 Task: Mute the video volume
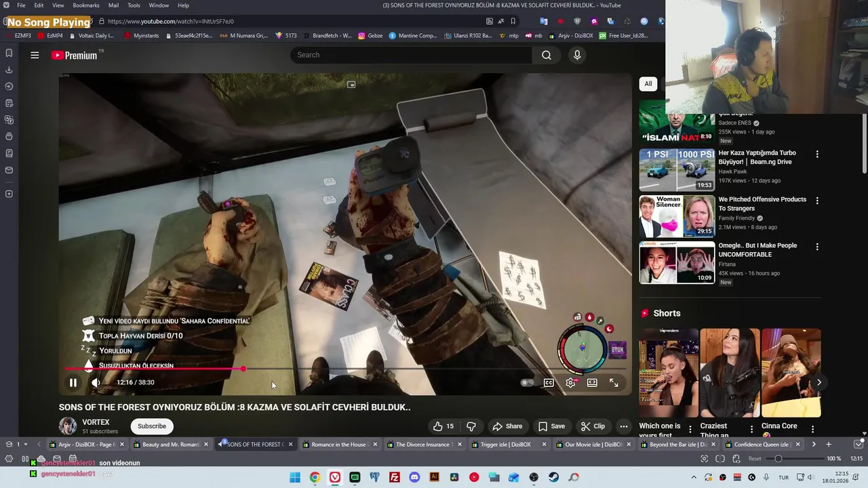pyautogui.click(x=96, y=382)
